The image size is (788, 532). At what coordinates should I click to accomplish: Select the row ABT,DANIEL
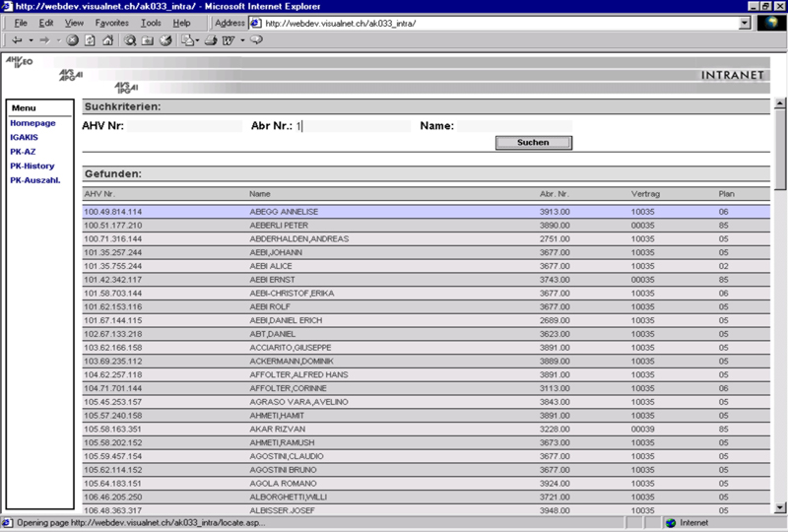pyautogui.click(x=427, y=334)
